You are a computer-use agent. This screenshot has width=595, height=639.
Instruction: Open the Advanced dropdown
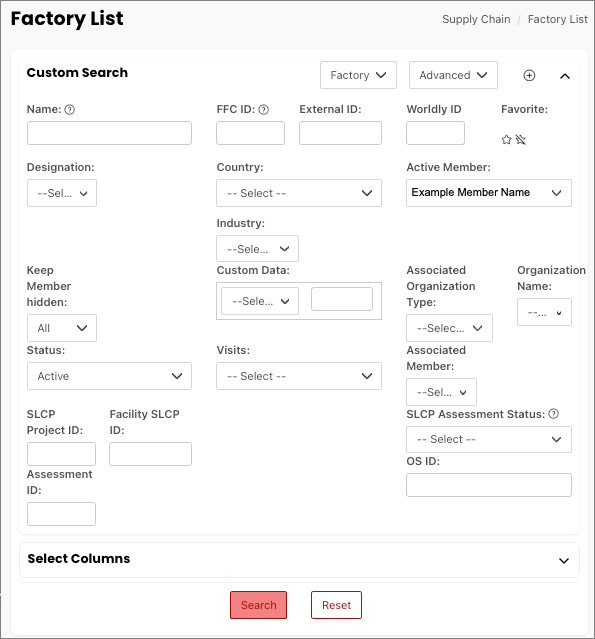click(x=453, y=75)
